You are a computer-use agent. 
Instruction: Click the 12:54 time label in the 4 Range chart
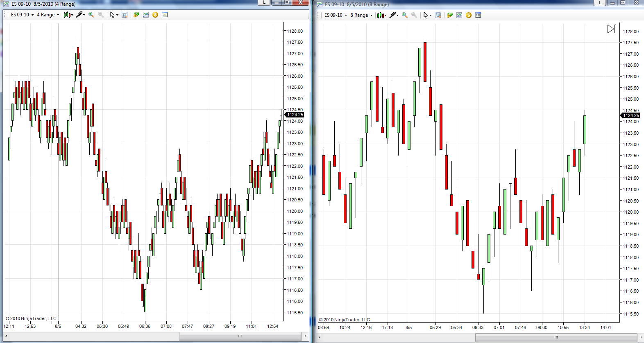click(272, 326)
